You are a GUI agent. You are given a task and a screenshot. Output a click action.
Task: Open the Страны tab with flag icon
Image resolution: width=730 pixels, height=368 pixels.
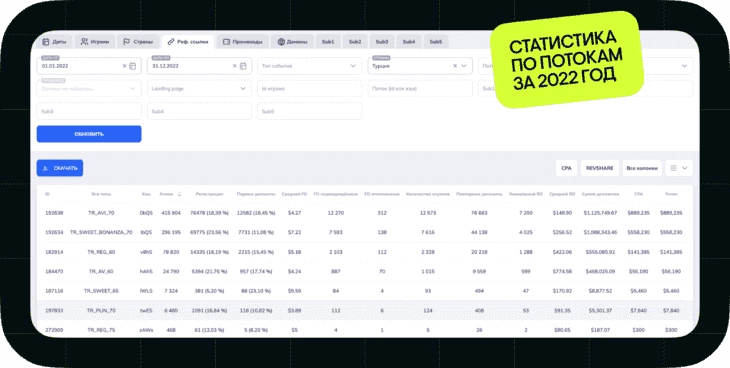click(138, 42)
